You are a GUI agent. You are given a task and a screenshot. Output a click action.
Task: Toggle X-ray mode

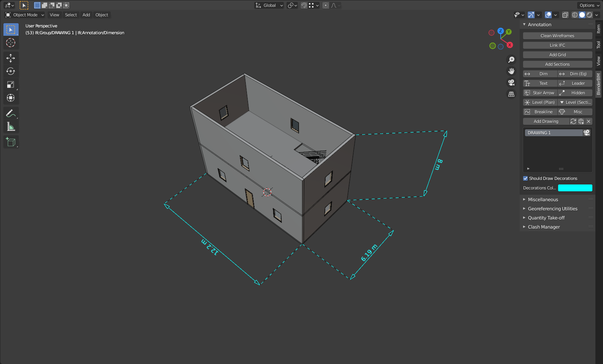coord(565,15)
